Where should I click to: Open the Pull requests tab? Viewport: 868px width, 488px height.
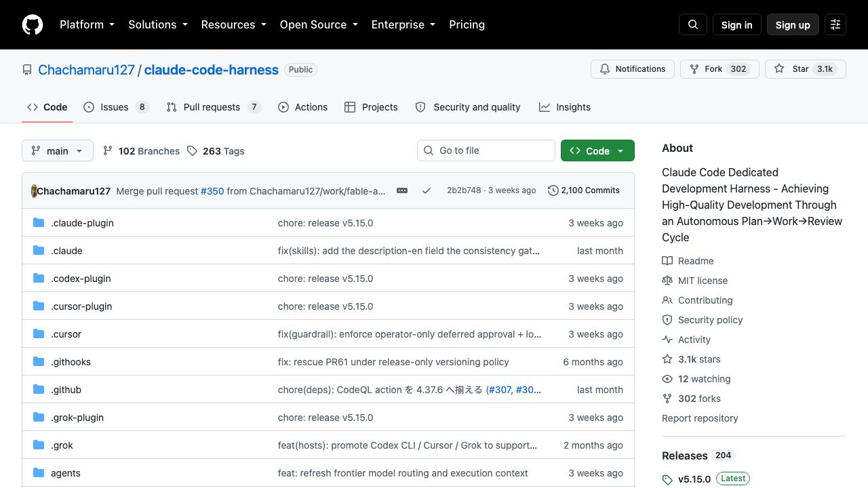click(x=214, y=107)
